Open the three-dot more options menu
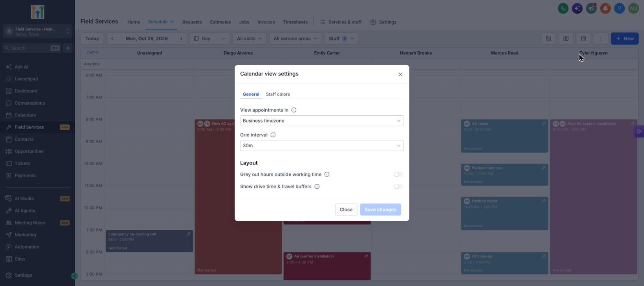This screenshot has width=644, height=286. point(601,39)
